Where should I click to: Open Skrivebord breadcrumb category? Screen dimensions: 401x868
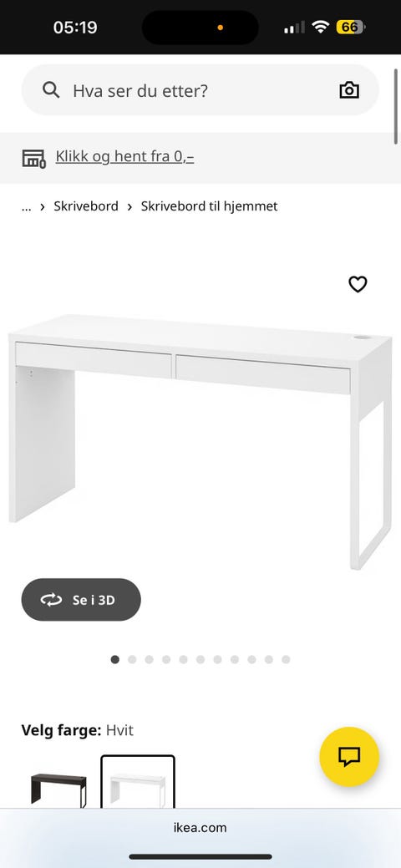[86, 206]
